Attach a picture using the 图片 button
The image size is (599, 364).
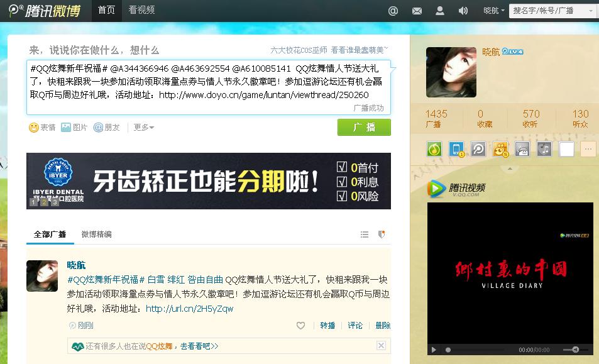pyautogui.click(x=74, y=127)
